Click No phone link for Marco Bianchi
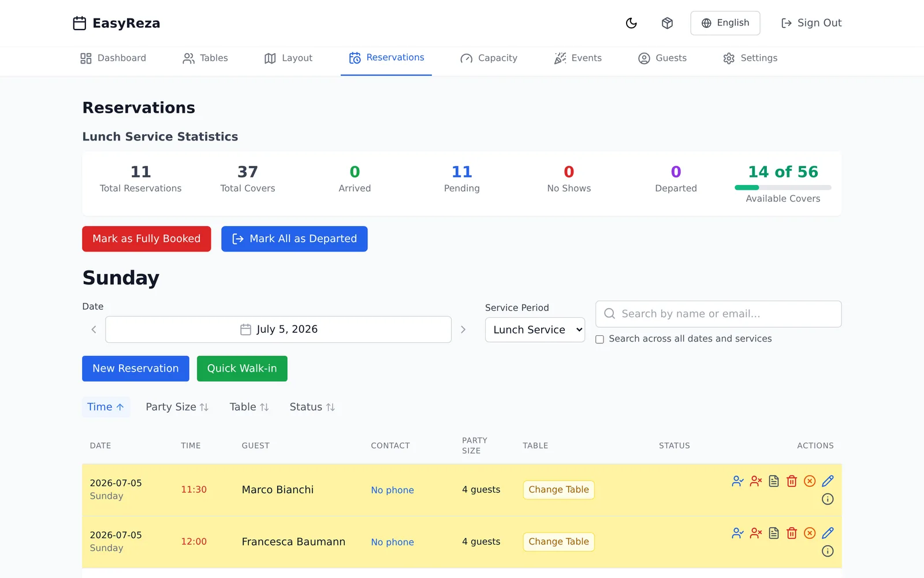The height and width of the screenshot is (578, 924). click(x=392, y=490)
